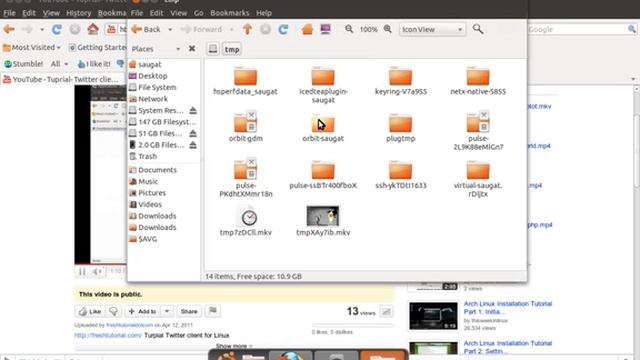Click the root filesystem path button

tap(213, 49)
